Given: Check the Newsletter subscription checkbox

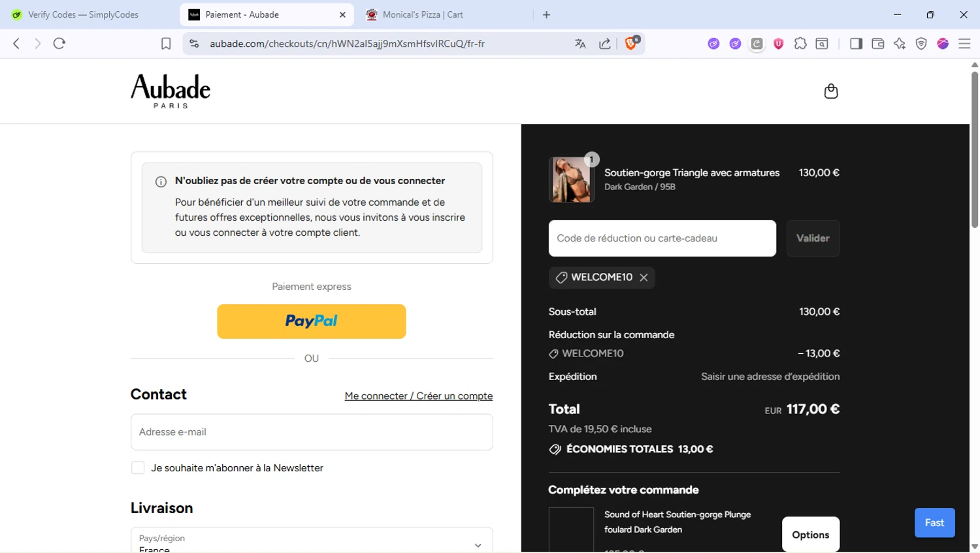Looking at the screenshot, I should [138, 468].
